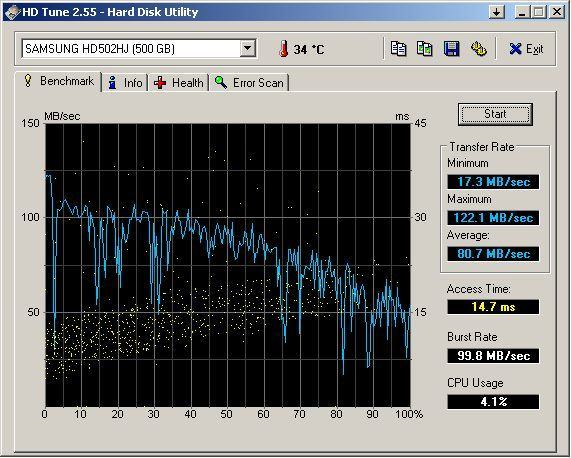
Task: Click the 99.8 MB/sec burst rate readout
Action: tap(493, 356)
